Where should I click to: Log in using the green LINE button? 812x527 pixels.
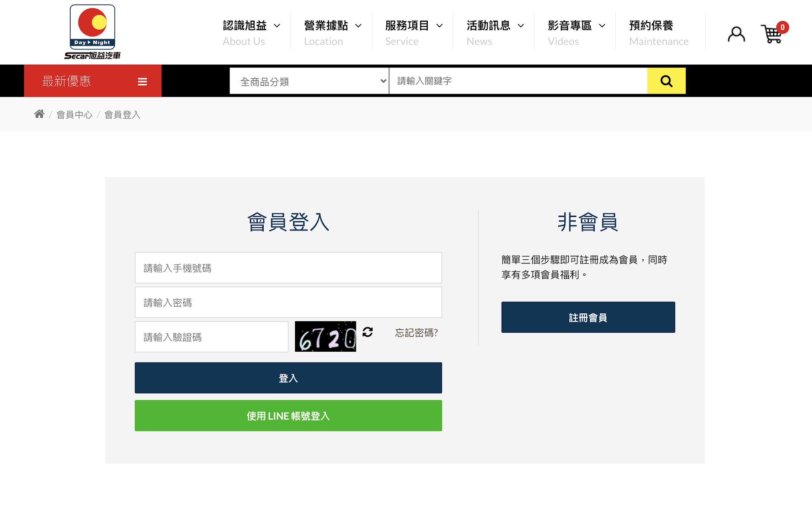click(288, 416)
